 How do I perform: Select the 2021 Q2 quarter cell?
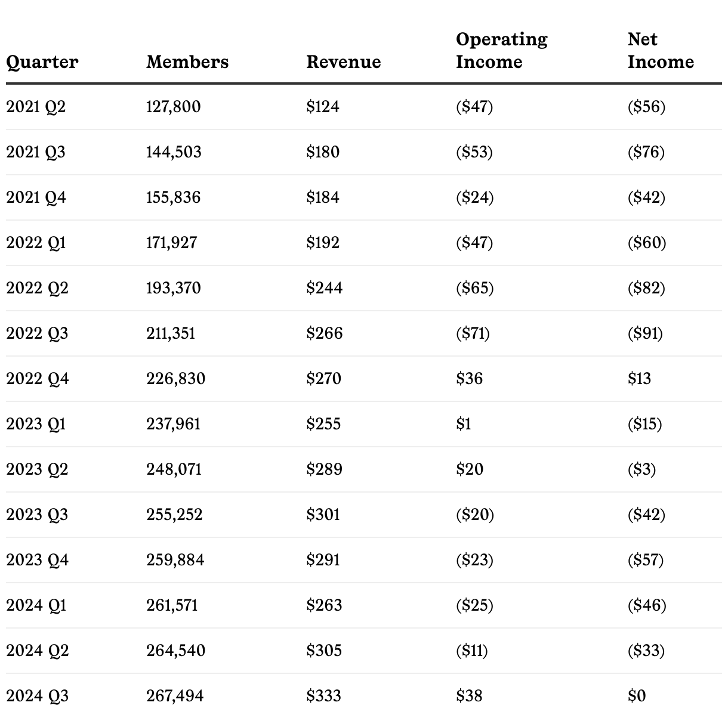pyautogui.click(x=36, y=107)
